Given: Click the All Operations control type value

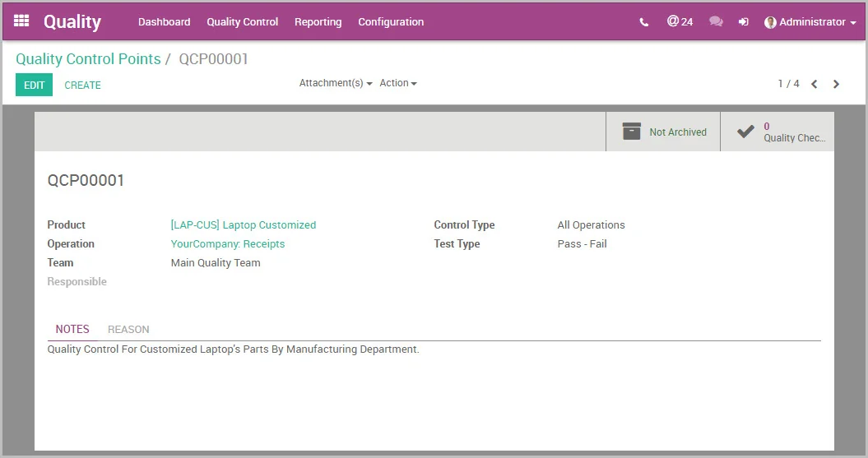Looking at the screenshot, I should coord(591,225).
